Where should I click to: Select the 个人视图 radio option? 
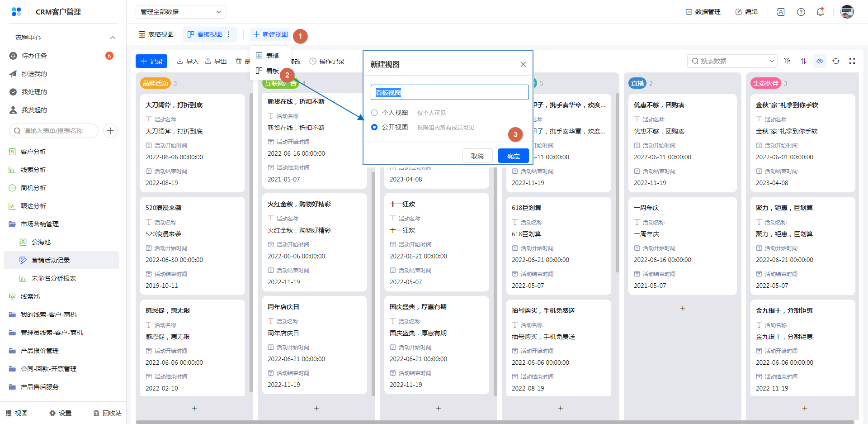coord(374,113)
